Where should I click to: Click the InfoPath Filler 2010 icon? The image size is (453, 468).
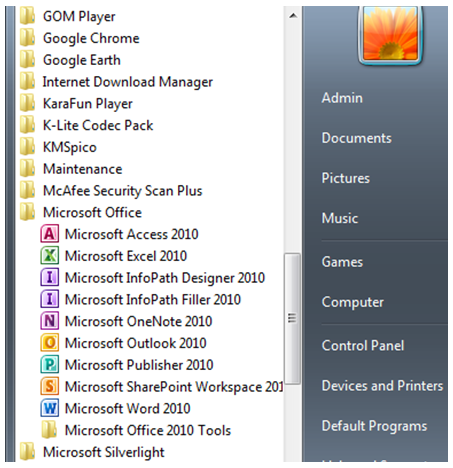click(50, 299)
